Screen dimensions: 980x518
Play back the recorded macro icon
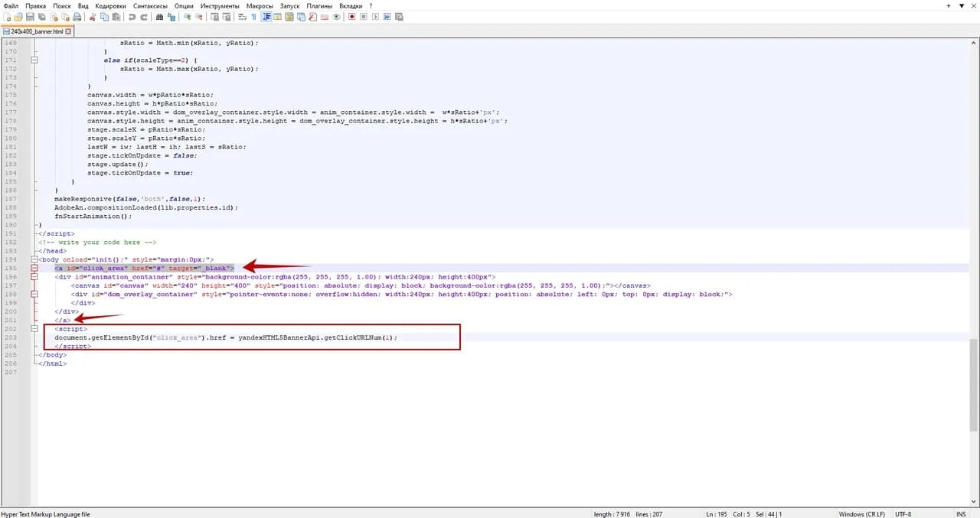coord(374,17)
